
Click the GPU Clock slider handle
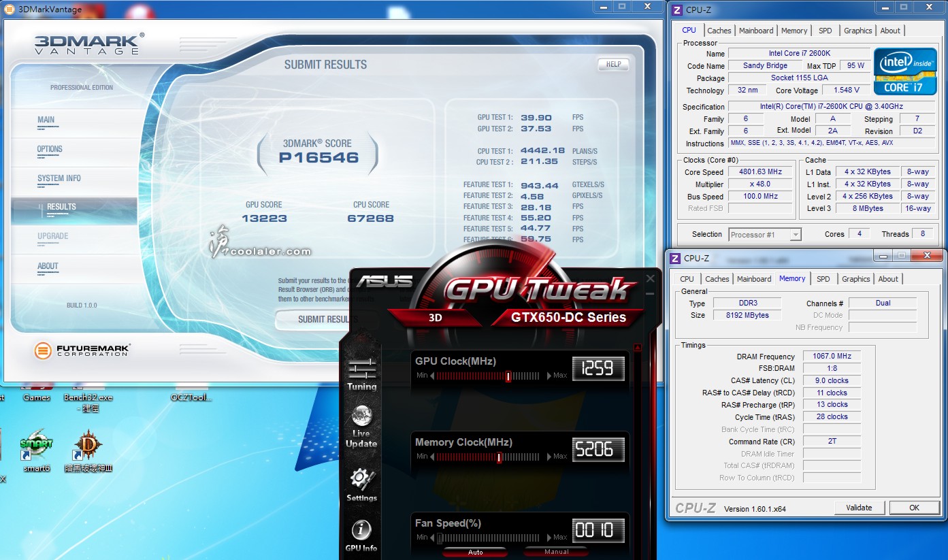click(508, 376)
